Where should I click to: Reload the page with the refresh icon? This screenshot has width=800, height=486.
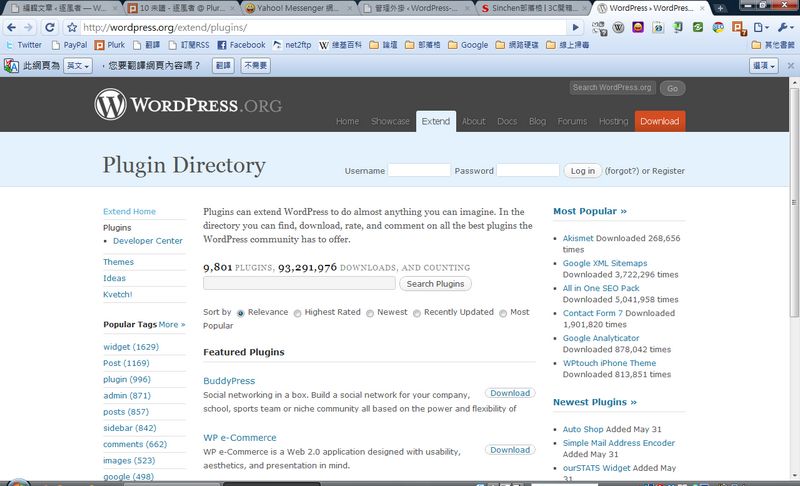49,28
